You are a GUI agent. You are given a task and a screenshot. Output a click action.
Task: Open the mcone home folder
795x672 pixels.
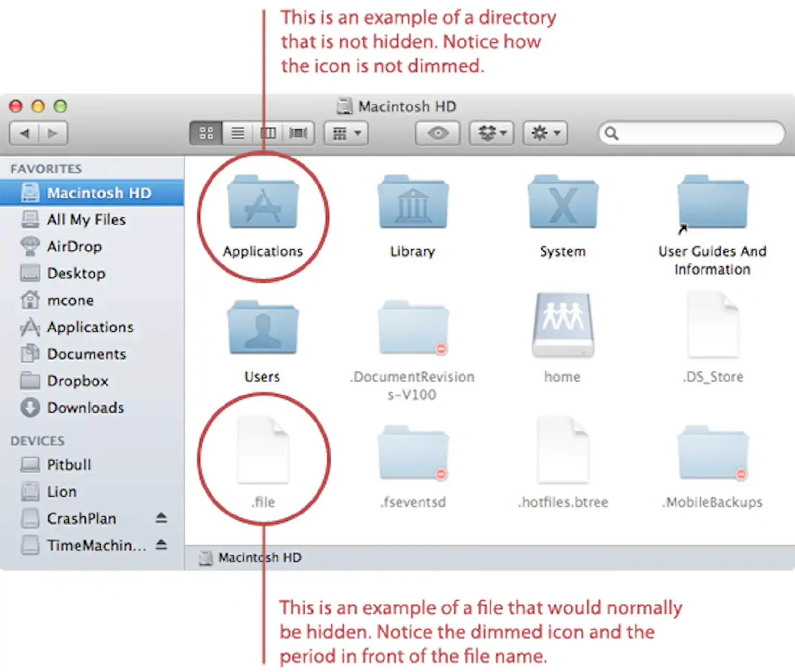92,300
